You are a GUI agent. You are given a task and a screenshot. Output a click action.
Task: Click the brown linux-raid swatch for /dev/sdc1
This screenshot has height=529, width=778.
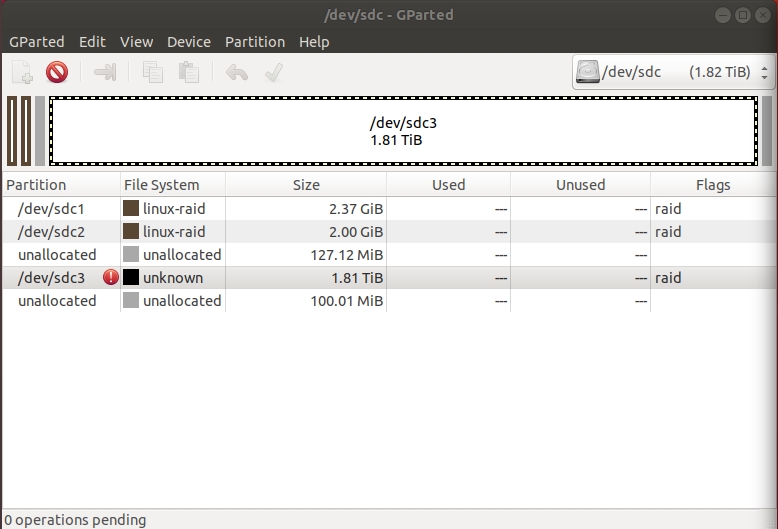pos(131,208)
